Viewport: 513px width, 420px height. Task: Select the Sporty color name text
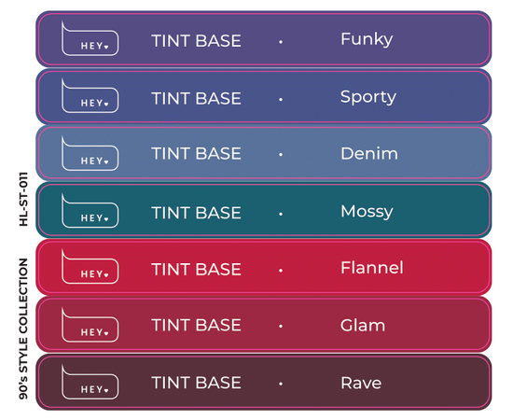[368, 97]
